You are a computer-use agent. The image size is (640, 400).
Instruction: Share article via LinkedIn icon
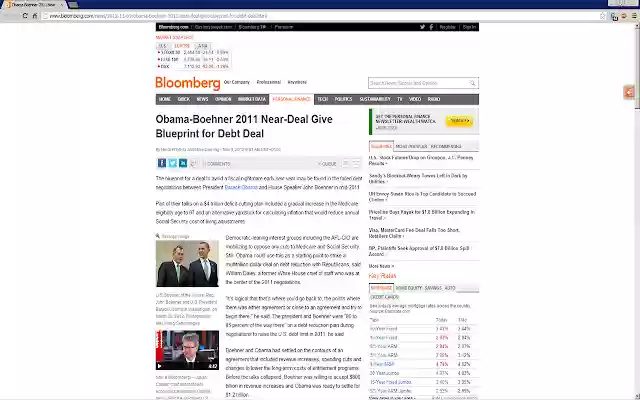[183, 163]
